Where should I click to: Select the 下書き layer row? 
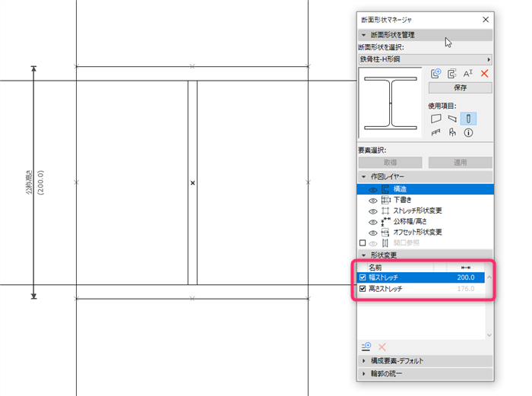425,200
